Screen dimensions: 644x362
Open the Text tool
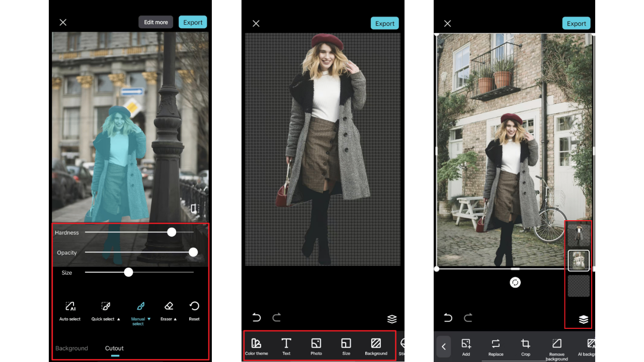(x=286, y=346)
